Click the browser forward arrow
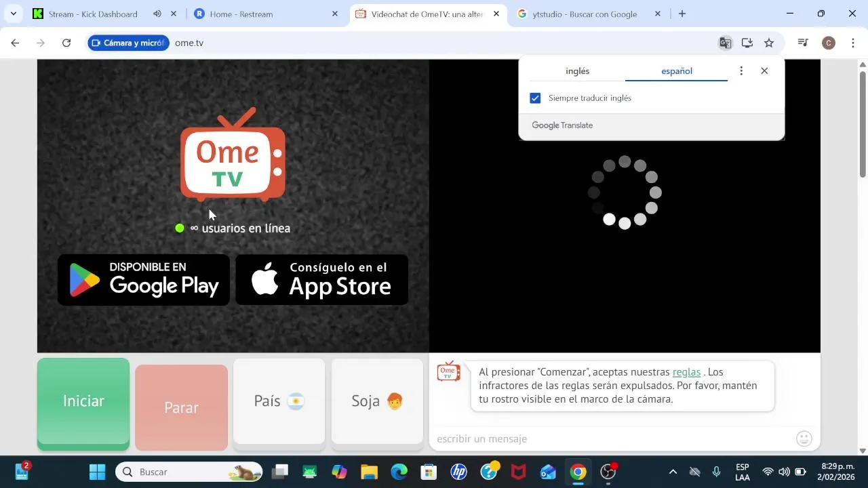Image resolution: width=868 pixels, height=488 pixels. [x=41, y=43]
